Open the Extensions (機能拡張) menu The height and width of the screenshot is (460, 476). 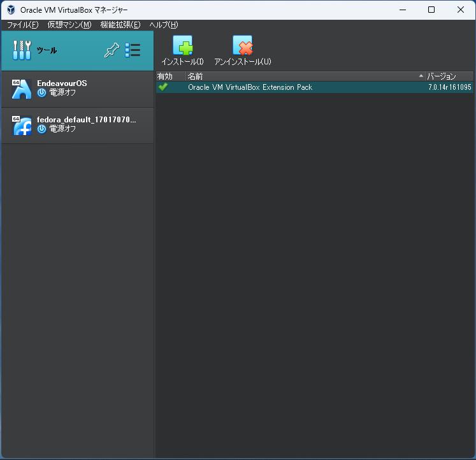120,25
